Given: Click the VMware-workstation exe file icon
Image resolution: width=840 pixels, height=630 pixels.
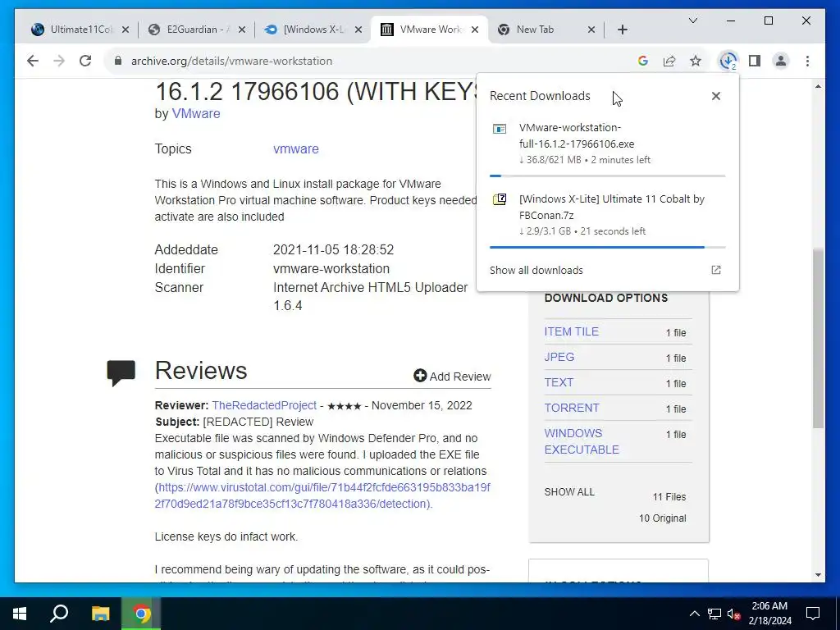Looking at the screenshot, I should point(500,129).
